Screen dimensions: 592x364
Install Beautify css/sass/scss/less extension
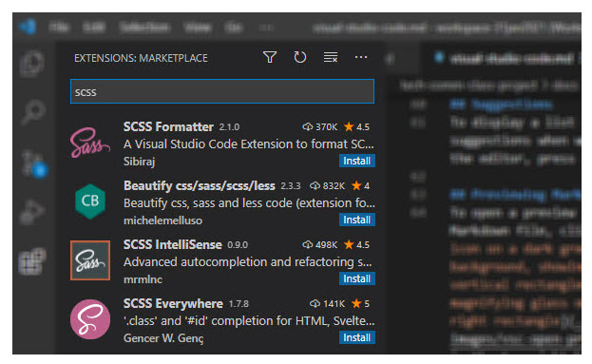click(x=356, y=220)
